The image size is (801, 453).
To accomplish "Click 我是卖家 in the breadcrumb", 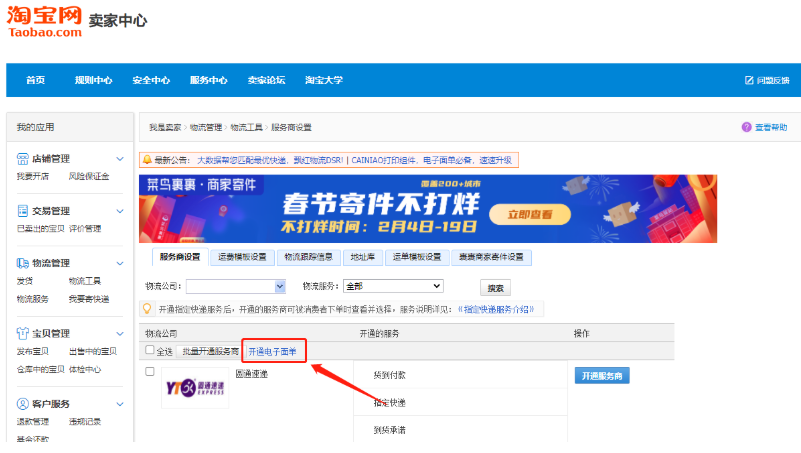I will coord(165,127).
